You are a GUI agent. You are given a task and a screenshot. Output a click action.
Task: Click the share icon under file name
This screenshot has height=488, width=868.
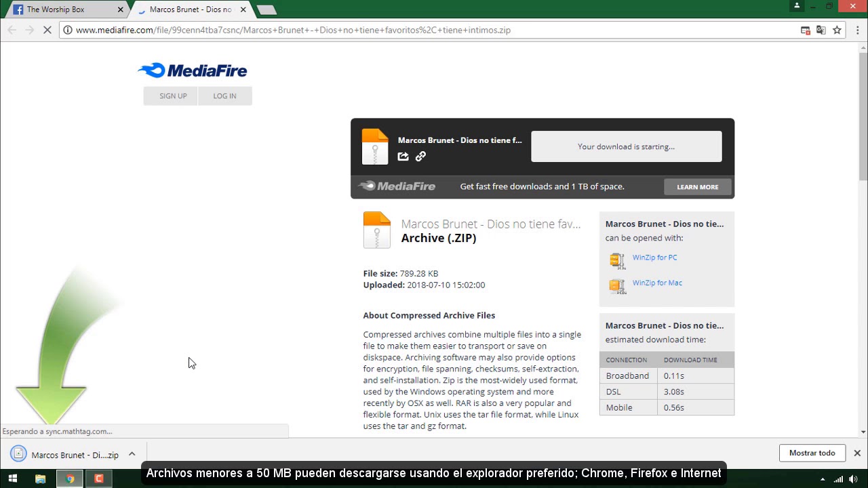(x=403, y=157)
